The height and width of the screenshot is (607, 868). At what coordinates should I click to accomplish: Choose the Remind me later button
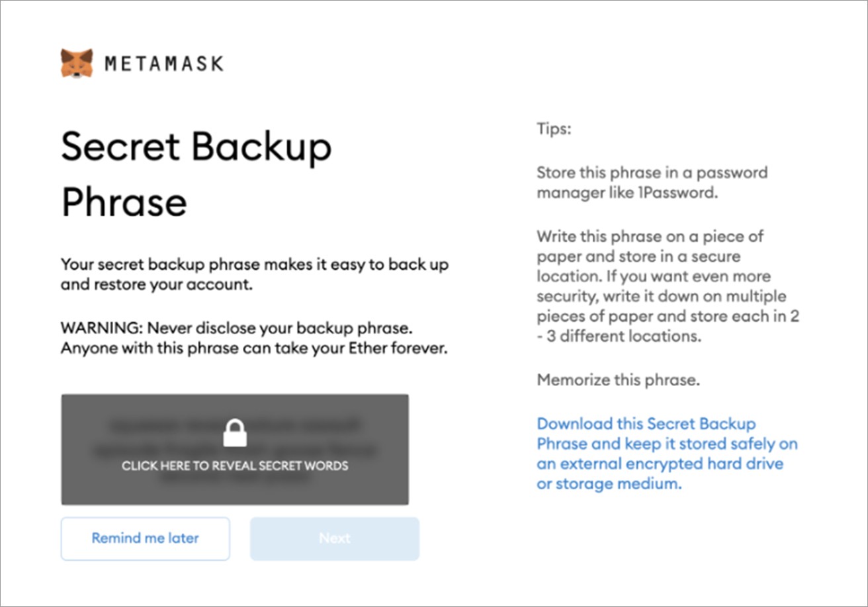(145, 538)
